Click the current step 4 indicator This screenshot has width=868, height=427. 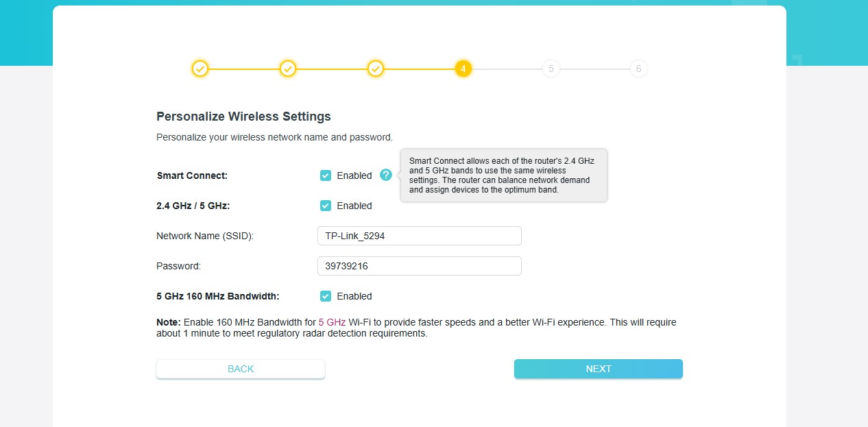(x=463, y=69)
